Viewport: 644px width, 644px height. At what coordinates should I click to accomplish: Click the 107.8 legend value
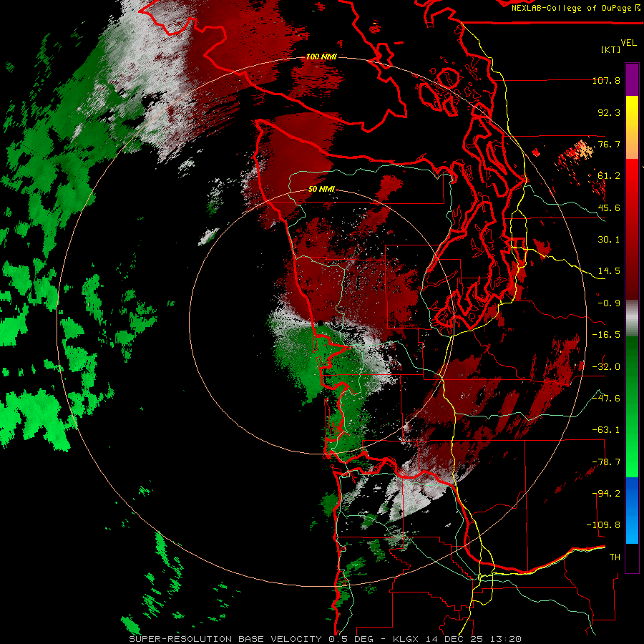click(606, 80)
